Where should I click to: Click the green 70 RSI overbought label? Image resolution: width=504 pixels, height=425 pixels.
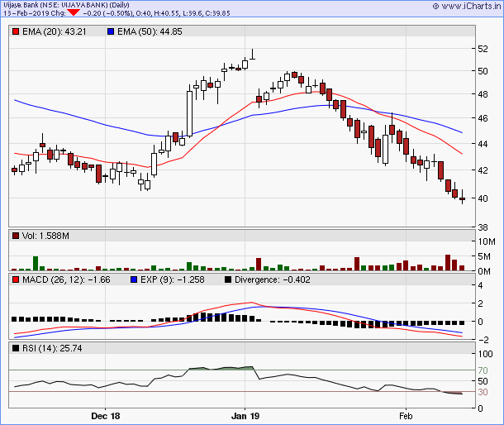pyautogui.click(x=483, y=370)
